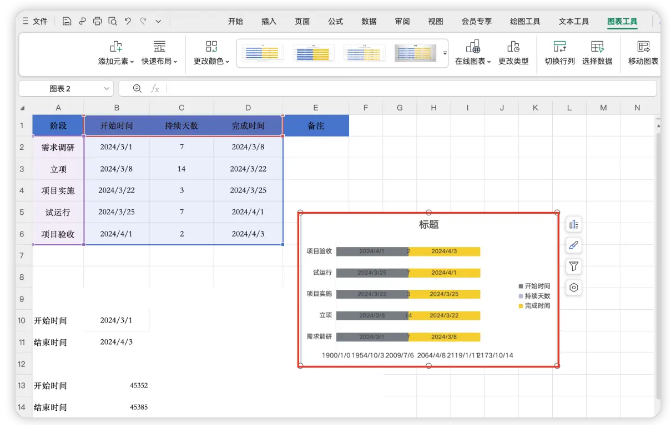Open the 添加元素 dropdown
The image size is (670, 425).
(x=116, y=53)
